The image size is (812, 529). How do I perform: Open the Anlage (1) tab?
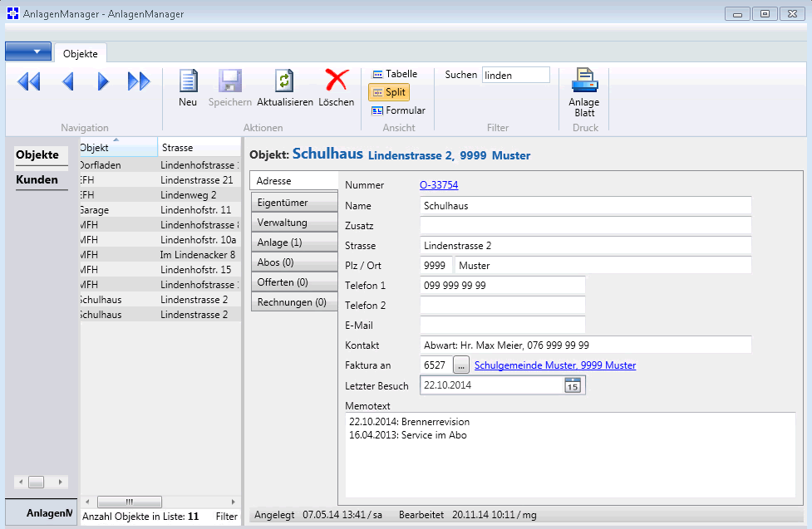pyautogui.click(x=293, y=242)
